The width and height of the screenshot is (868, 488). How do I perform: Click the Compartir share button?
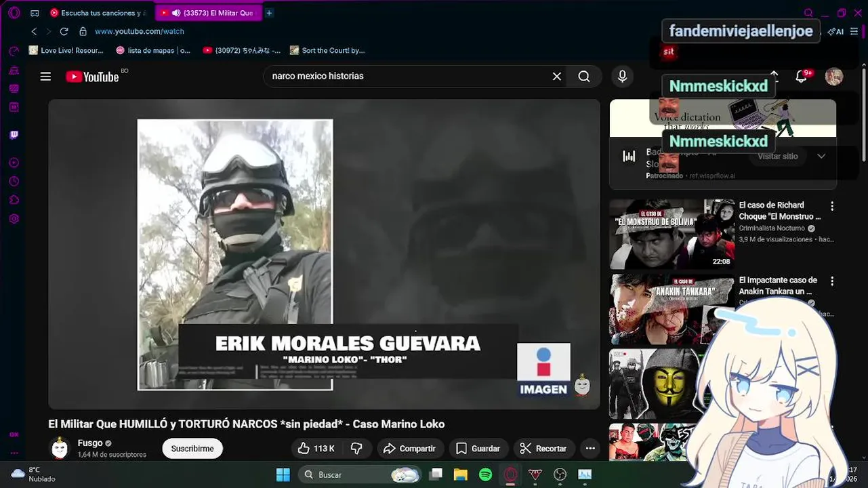409,449
